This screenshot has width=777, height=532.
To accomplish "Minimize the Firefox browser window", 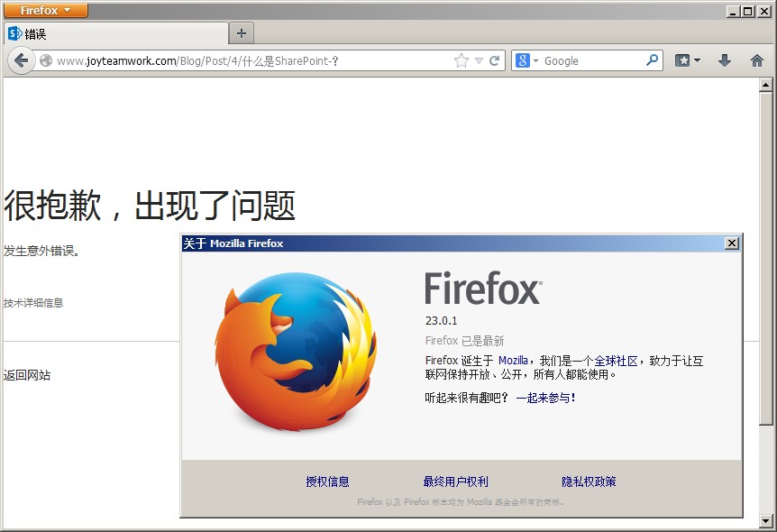I will click(x=733, y=11).
